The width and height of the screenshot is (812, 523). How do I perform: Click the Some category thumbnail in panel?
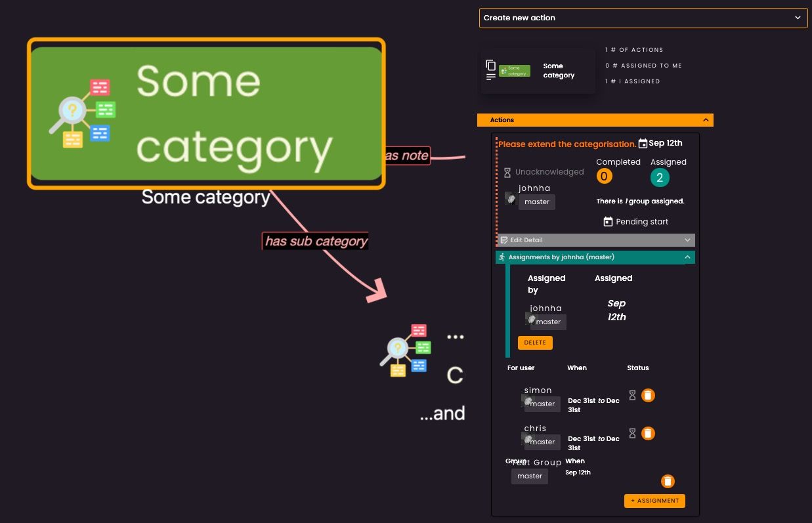(515, 71)
